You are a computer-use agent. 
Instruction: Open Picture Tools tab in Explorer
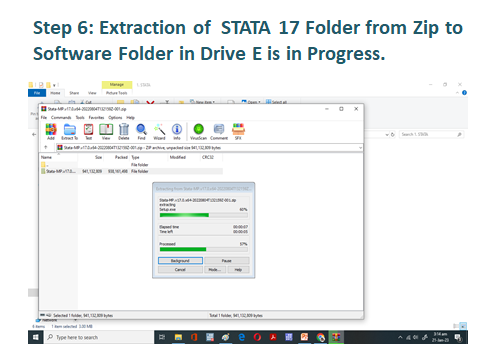pyautogui.click(x=117, y=93)
